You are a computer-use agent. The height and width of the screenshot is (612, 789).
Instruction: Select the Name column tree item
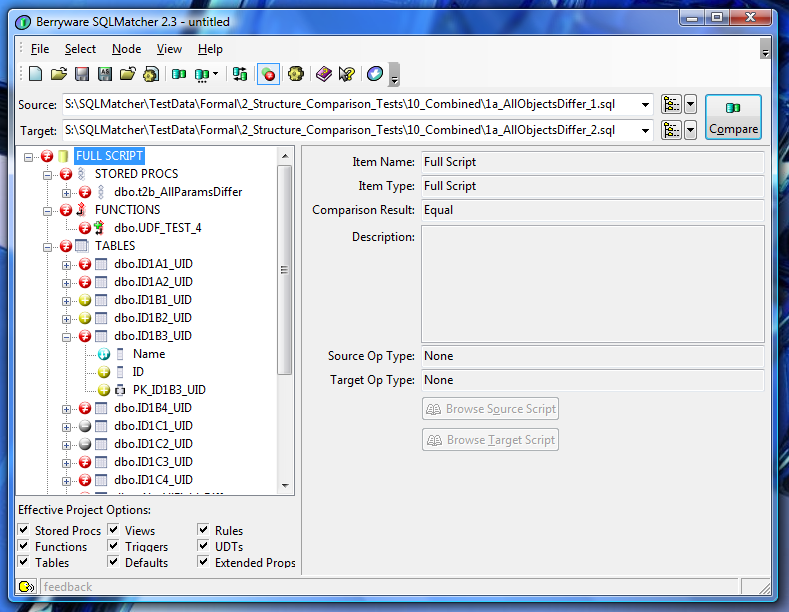(149, 354)
